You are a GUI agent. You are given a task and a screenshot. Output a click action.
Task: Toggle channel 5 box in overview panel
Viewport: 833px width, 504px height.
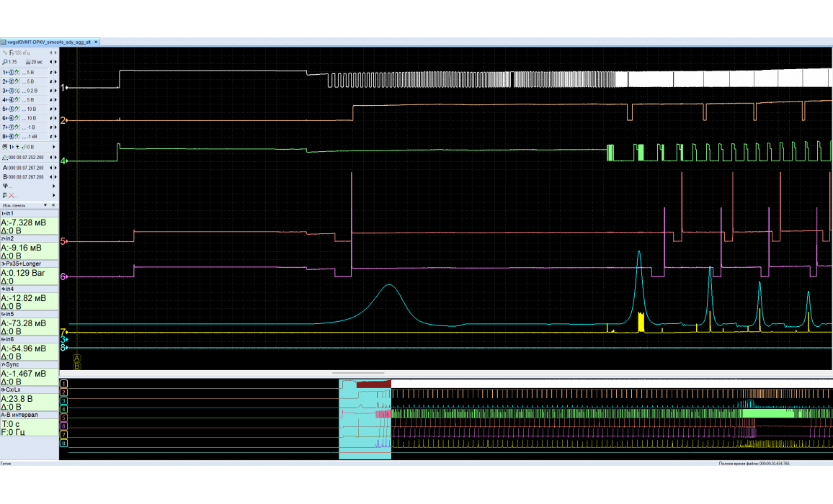(64, 417)
